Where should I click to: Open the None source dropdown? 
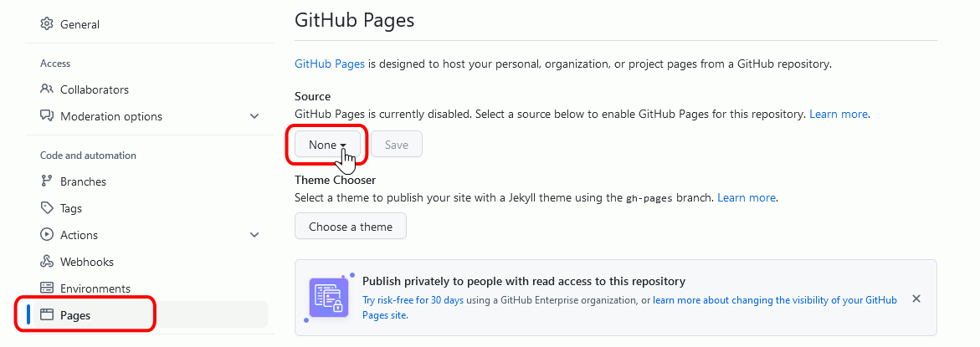[x=327, y=145]
